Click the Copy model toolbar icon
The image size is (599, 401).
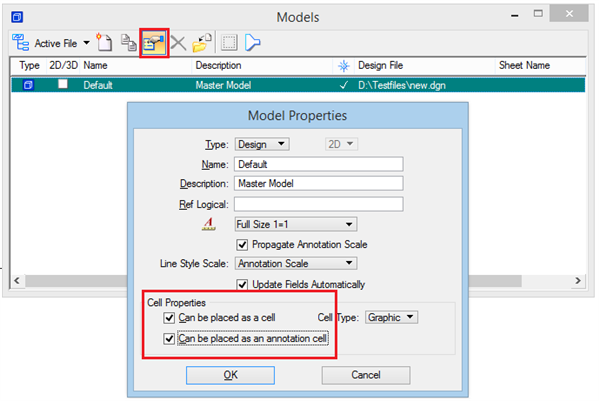(x=129, y=42)
